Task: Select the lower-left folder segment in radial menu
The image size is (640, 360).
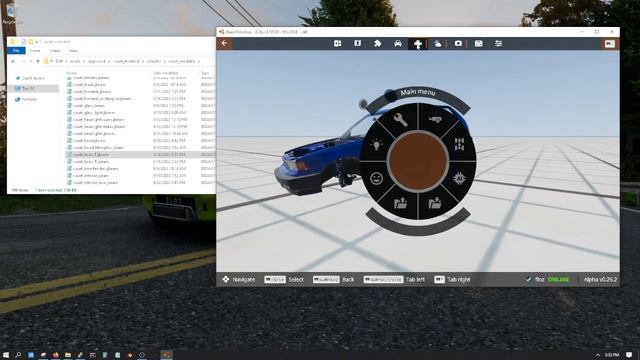Action: click(x=400, y=203)
